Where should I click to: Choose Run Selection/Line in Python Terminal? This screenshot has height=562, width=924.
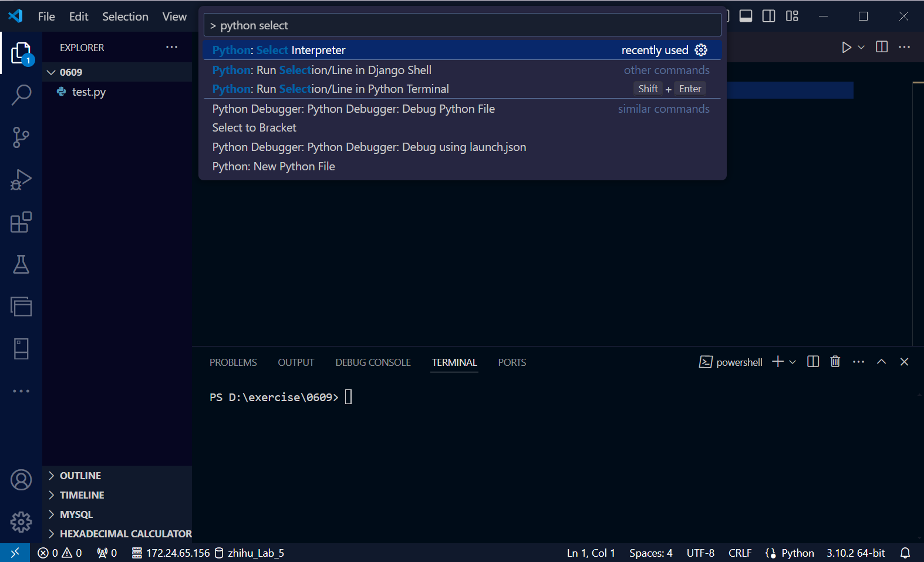pos(462,89)
